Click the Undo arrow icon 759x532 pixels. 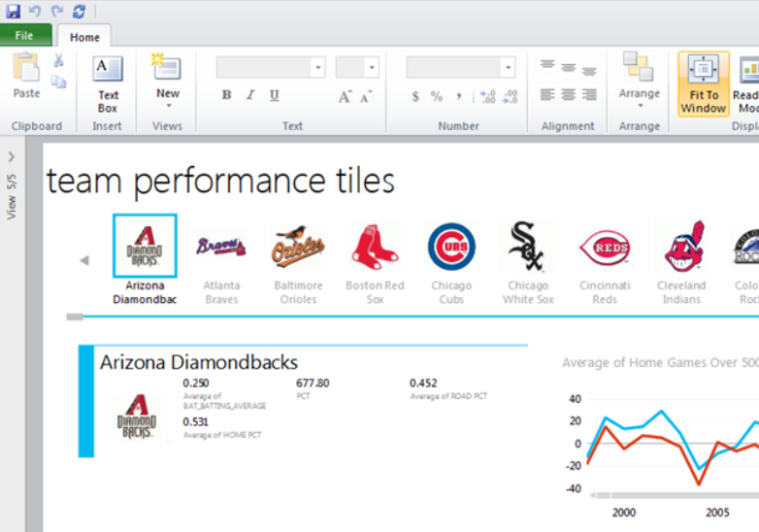click(x=34, y=12)
